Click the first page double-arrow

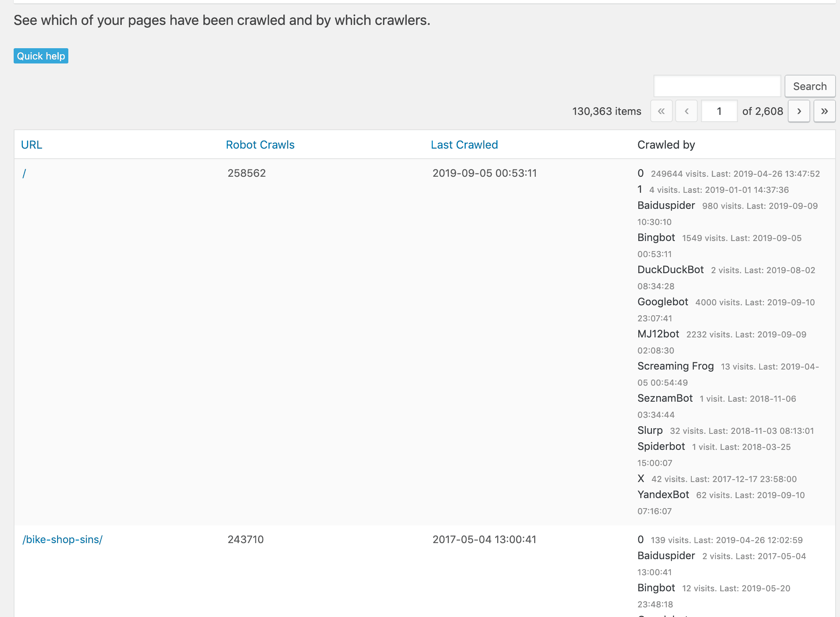point(662,111)
